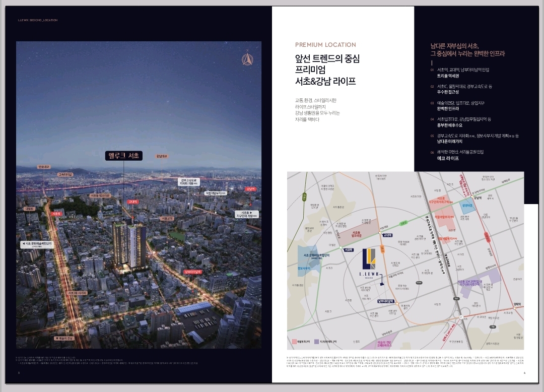544x392 pixels.
Task: Click the 양재역 label on the map
Action: click(517, 304)
